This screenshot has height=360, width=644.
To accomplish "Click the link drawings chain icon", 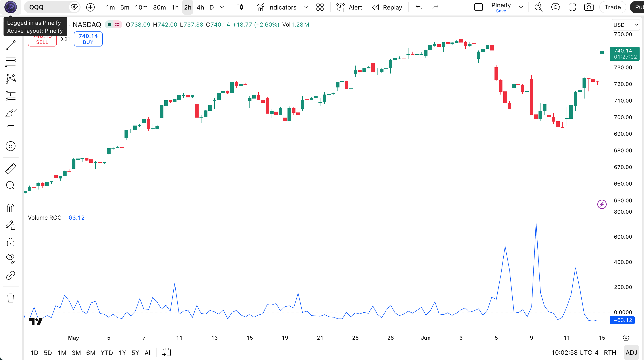I will [x=10, y=275].
